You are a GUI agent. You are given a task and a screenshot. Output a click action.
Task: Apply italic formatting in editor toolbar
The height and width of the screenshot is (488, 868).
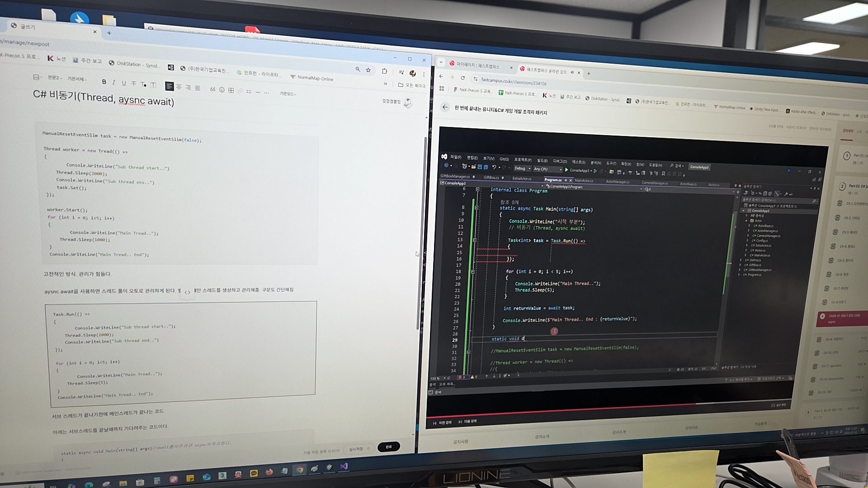coord(113,83)
